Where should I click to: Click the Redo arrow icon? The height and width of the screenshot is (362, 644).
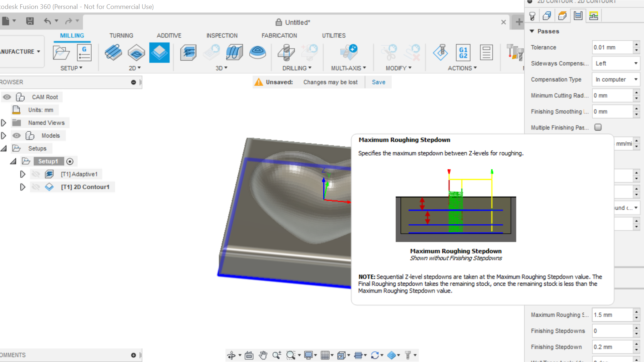69,21
